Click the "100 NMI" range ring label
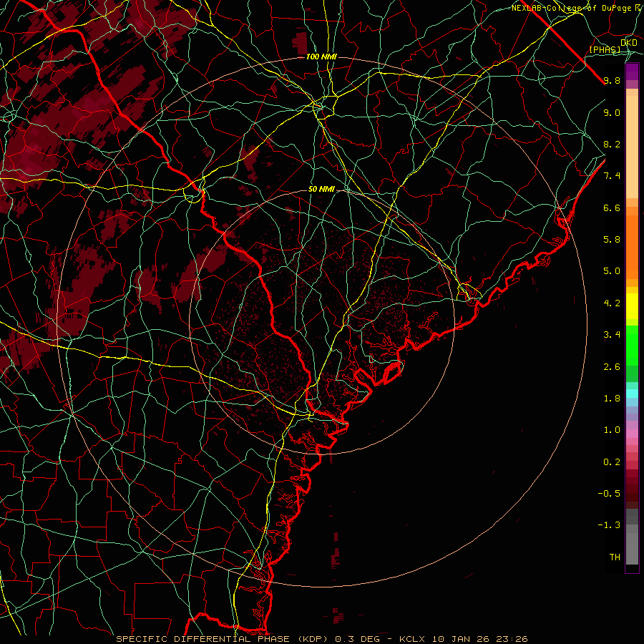The width and height of the screenshot is (644, 644). coord(321,57)
